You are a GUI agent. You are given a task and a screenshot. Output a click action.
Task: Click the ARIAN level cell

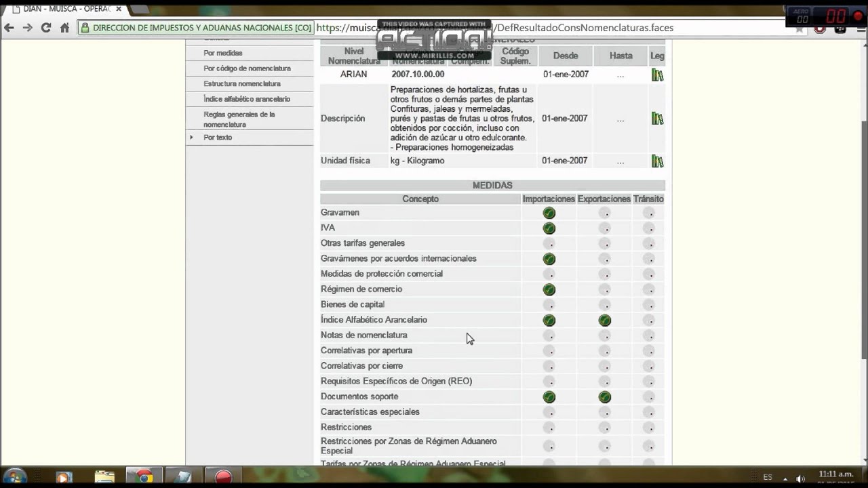[x=354, y=75]
